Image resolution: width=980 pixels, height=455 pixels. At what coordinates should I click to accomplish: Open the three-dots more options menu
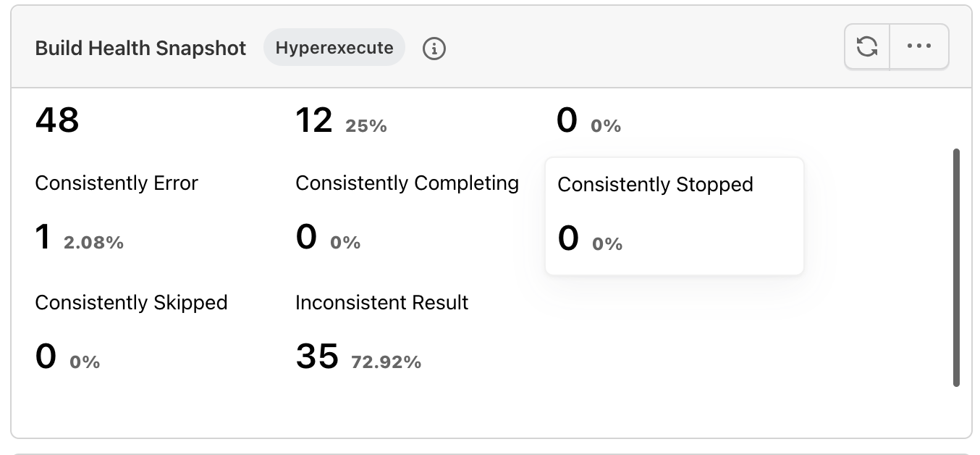pyautogui.click(x=919, y=47)
